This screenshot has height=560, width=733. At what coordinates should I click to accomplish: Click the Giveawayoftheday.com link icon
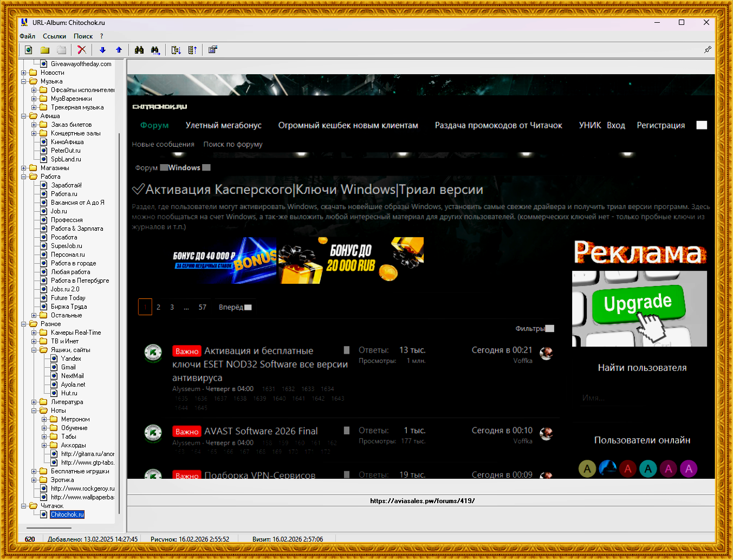[44, 64]
